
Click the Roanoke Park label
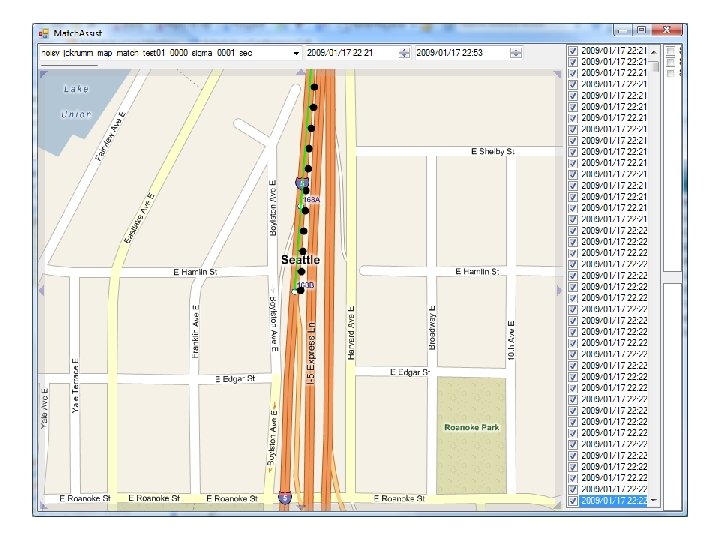click(472, 428)
